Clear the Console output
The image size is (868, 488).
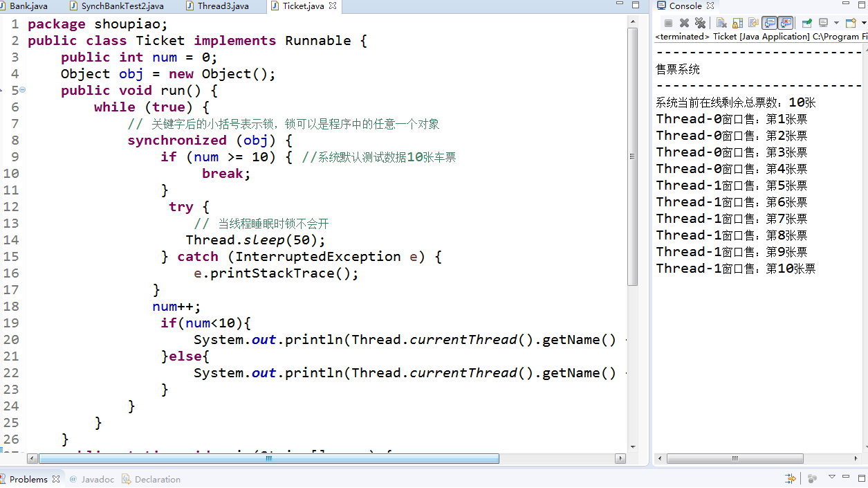click(721, 23)
